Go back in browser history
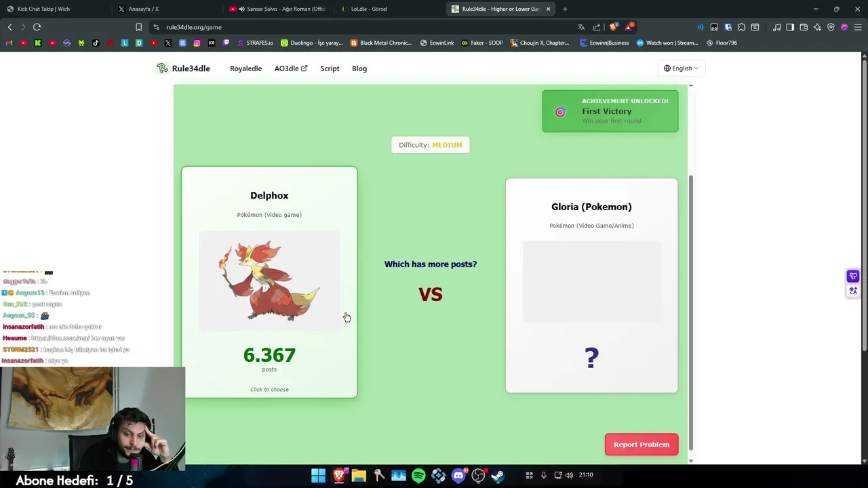 click(x=9, y=27)
